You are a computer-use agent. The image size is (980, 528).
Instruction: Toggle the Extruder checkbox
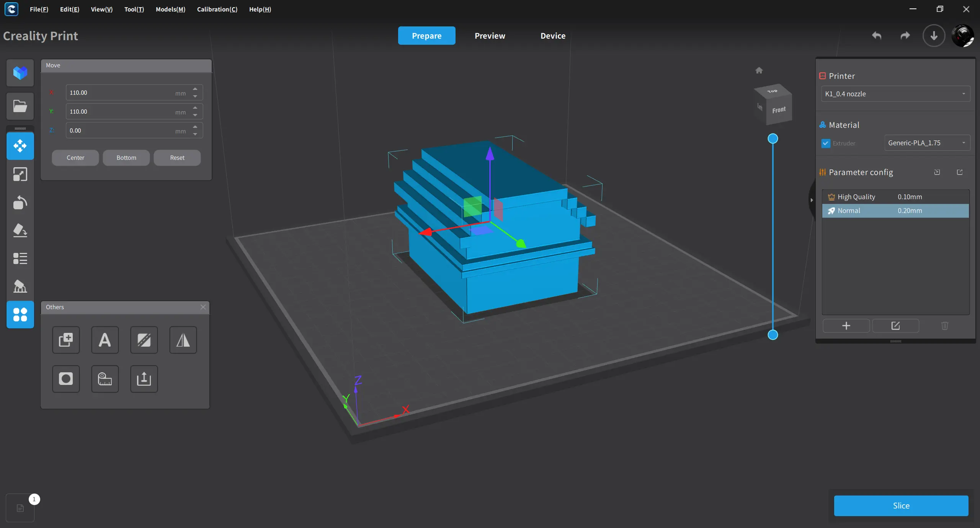(826, 143)
